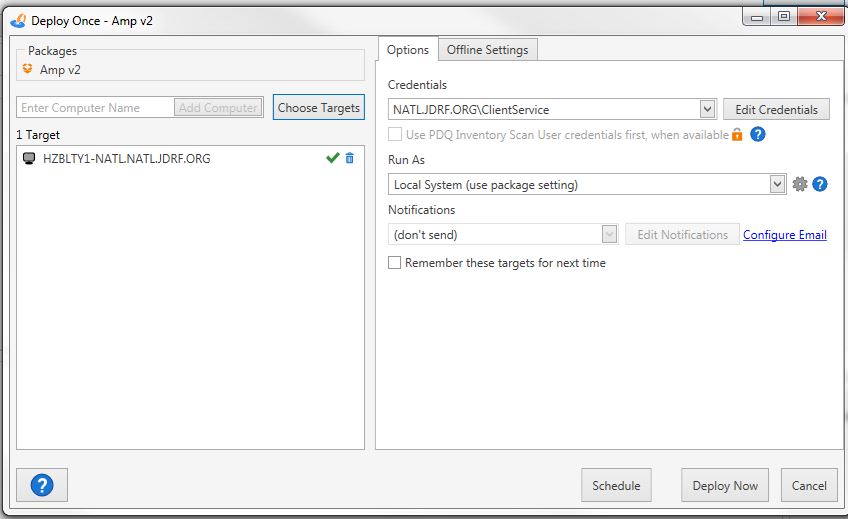Delete target using the trash icon

(x=349, y=158)
